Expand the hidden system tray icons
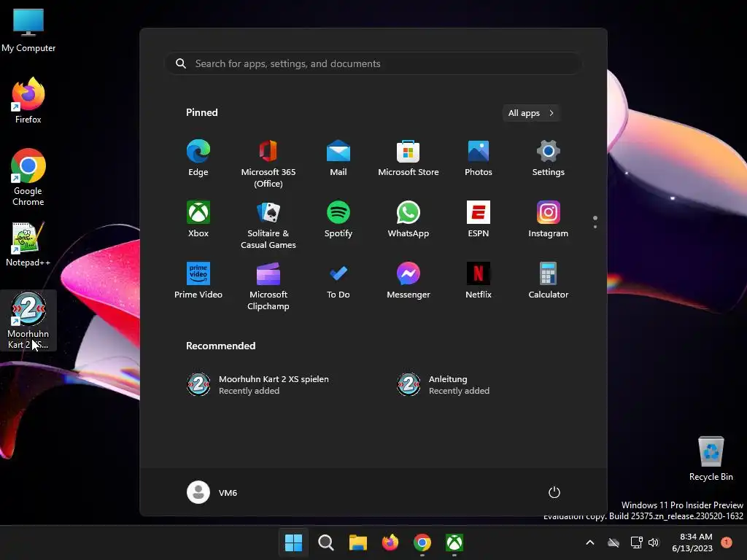 589,542
